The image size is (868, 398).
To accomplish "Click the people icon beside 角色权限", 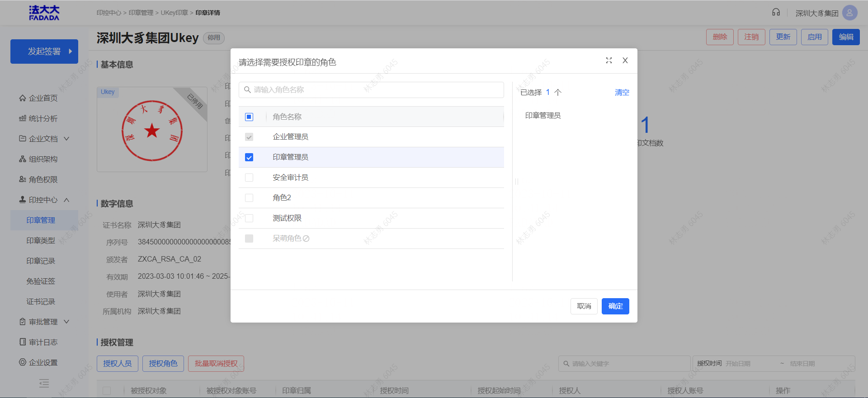I will tap(23, 179).
